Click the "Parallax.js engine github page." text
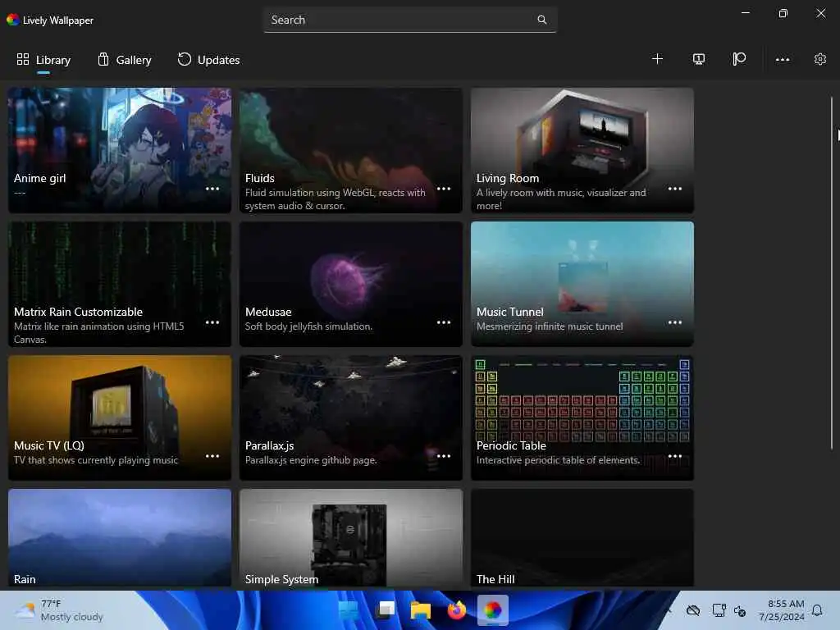 [311, 460]
